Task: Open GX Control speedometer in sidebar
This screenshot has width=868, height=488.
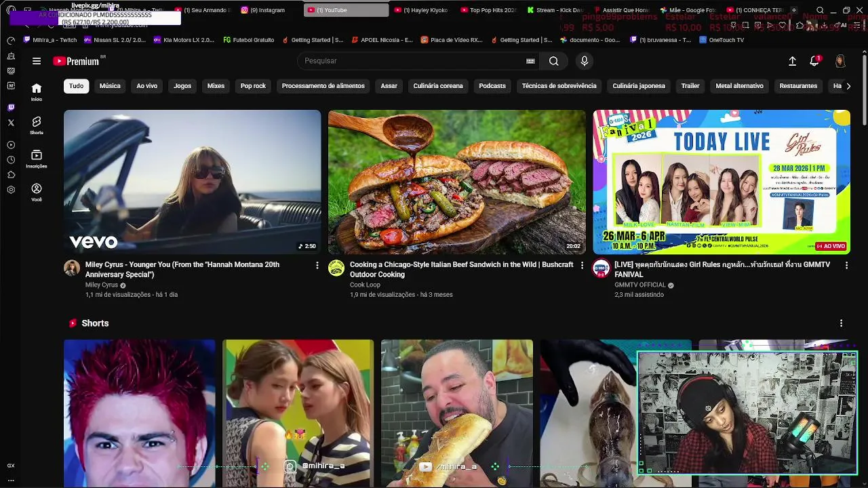Action: 11,41
